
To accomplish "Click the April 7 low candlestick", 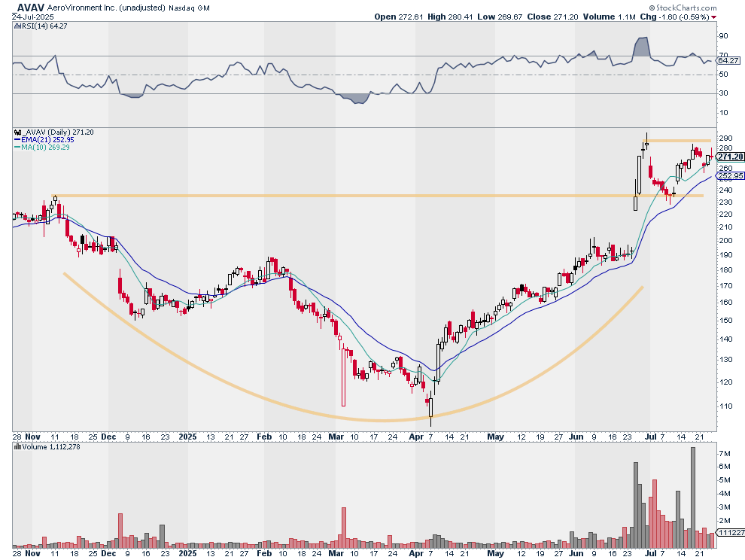I will tap(431, 409).
